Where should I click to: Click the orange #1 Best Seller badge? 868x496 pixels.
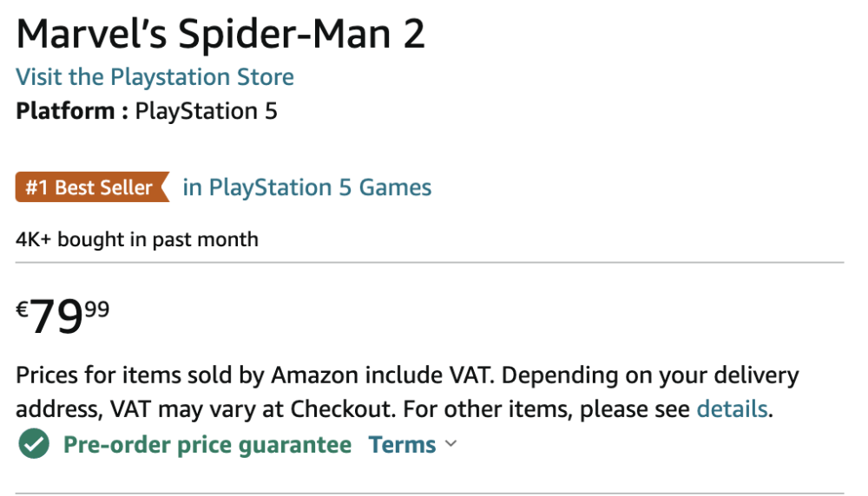[x=90, y=187]
